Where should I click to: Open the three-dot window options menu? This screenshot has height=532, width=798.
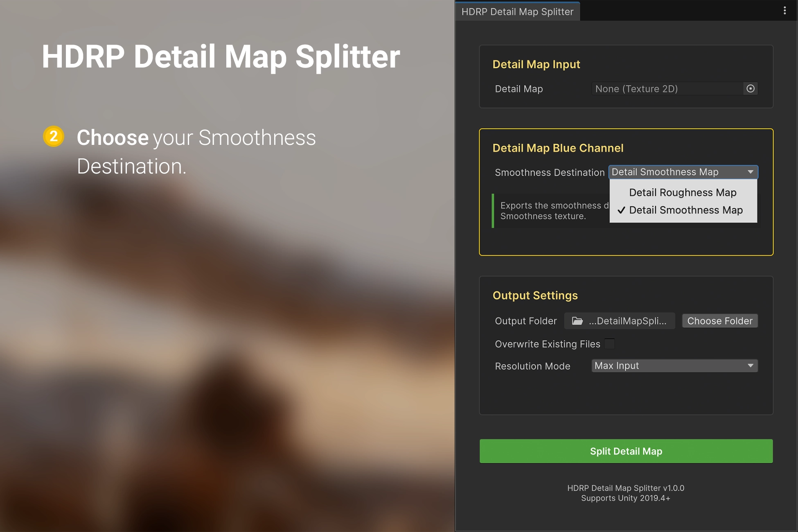[x=784, y=11]
